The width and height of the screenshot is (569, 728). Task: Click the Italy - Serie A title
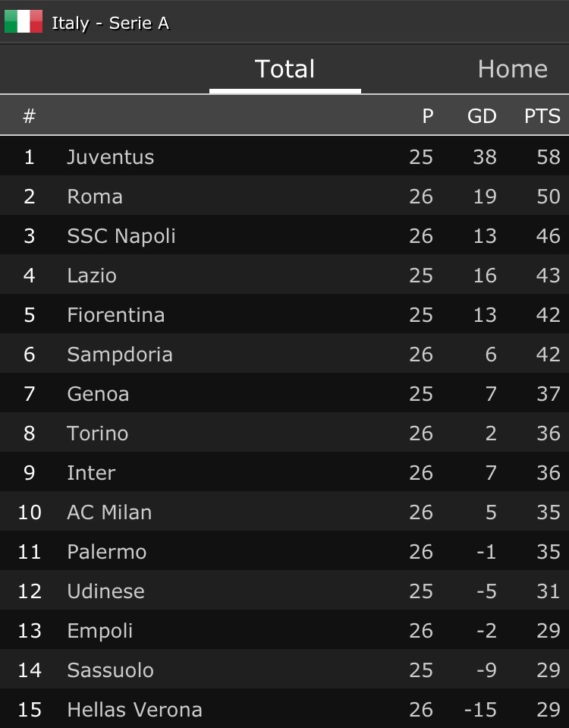point(110,23)
